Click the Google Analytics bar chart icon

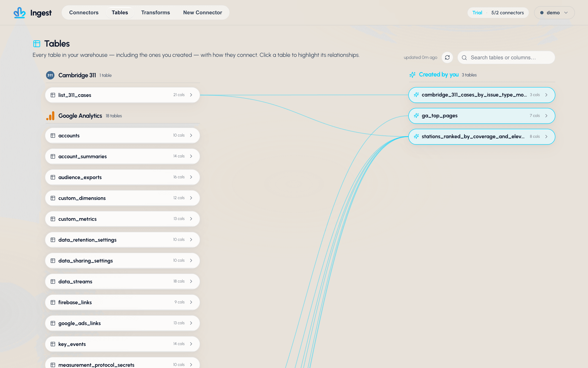pos(50,116)
